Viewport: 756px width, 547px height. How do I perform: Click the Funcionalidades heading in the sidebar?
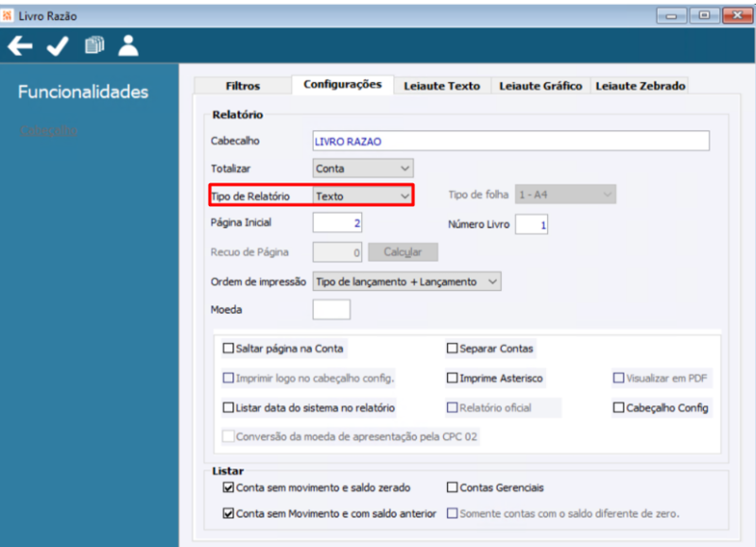(83, 92)
